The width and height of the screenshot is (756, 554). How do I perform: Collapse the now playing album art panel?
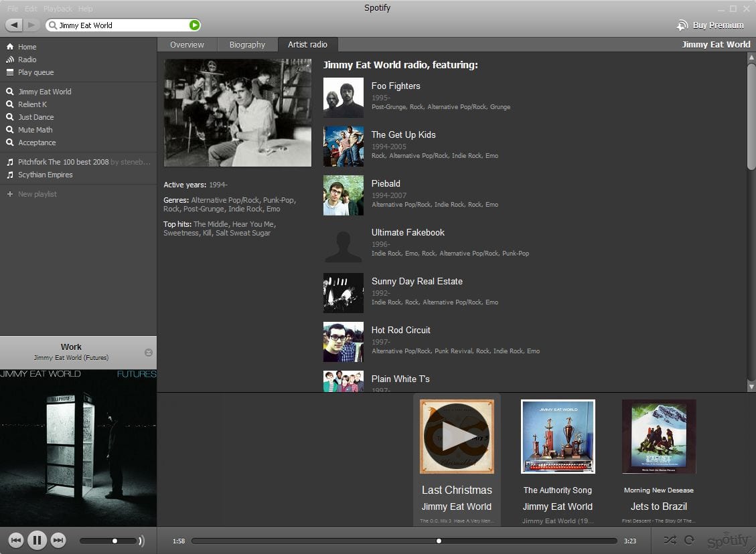pyautogui.click(x=149, y=353)
